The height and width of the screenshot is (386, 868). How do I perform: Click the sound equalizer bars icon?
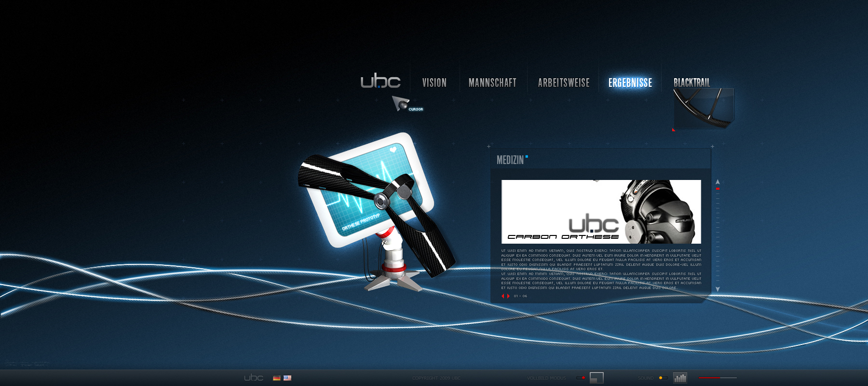(680, 378)
